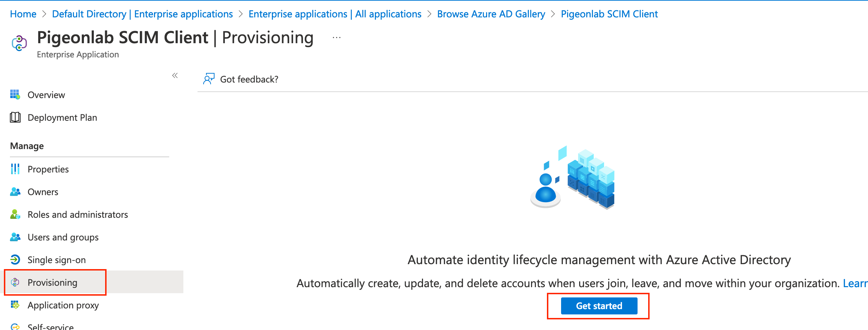Click the Overview grid icon
Screen dimensions: 868x330
15,95
